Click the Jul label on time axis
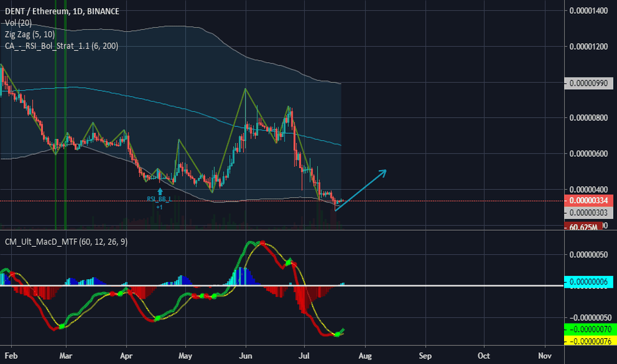The image size is (617, 364). point(304,356)
